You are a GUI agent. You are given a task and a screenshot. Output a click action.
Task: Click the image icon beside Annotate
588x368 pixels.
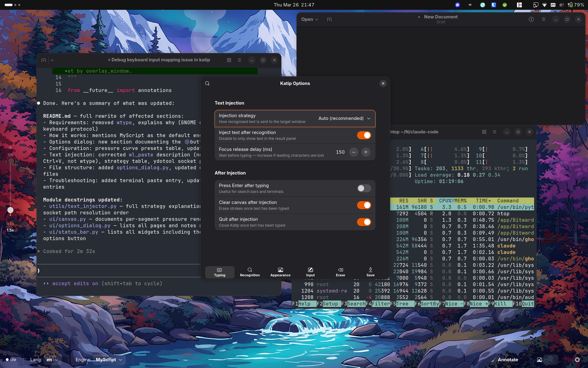click(540, 360)
